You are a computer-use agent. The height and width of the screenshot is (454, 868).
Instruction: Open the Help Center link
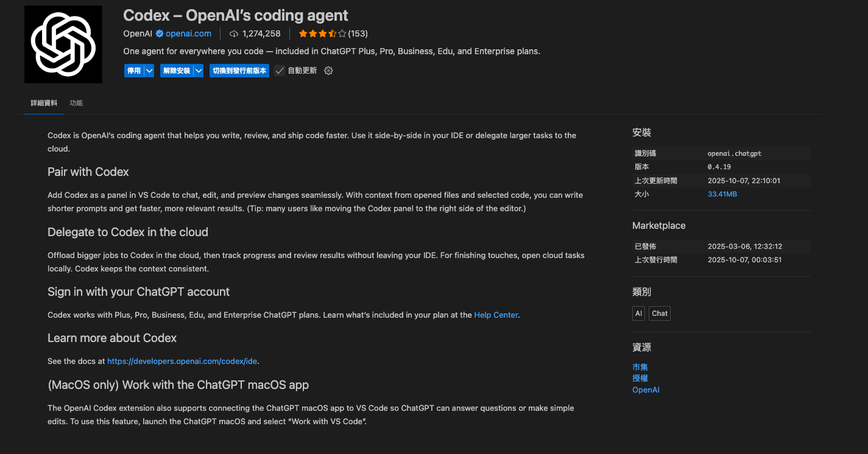(x=496, y=315)
